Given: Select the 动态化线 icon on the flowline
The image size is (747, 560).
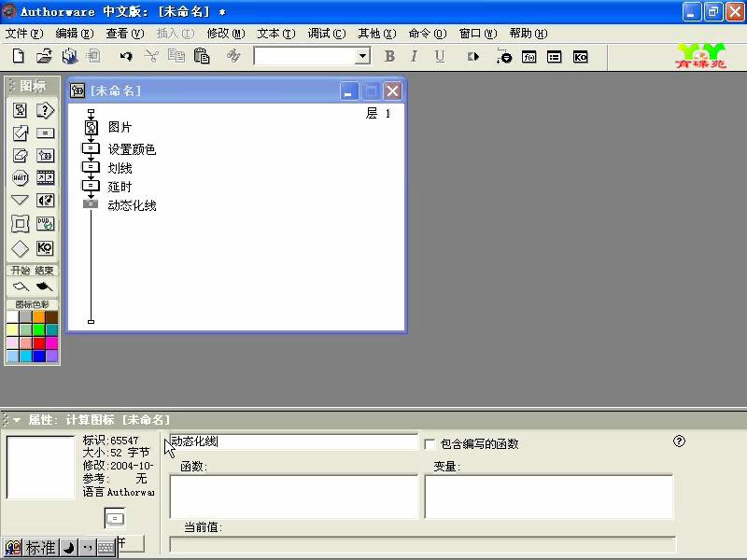Looking at the screenshot, I should tap(91, 204).
